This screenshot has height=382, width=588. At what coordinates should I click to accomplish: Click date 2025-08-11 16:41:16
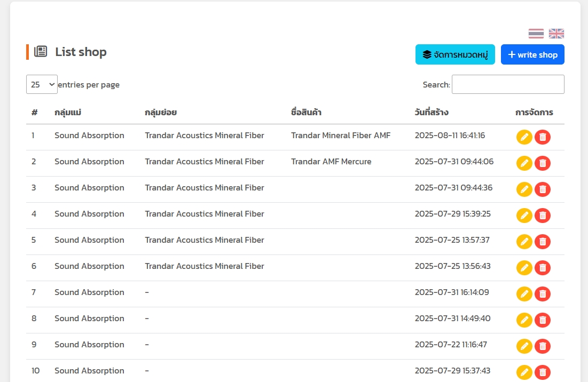(450, 136)
